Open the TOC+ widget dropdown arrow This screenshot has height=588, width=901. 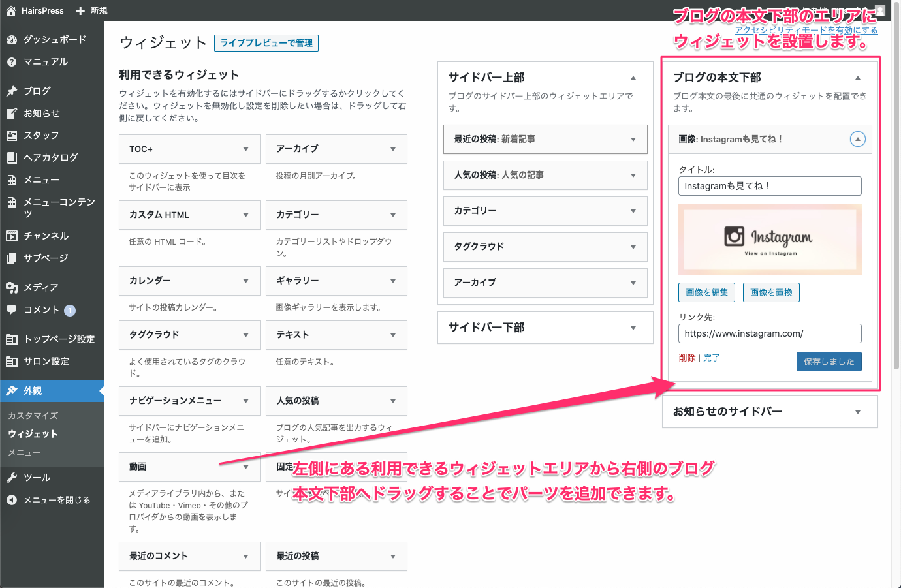tap(245, 149)
